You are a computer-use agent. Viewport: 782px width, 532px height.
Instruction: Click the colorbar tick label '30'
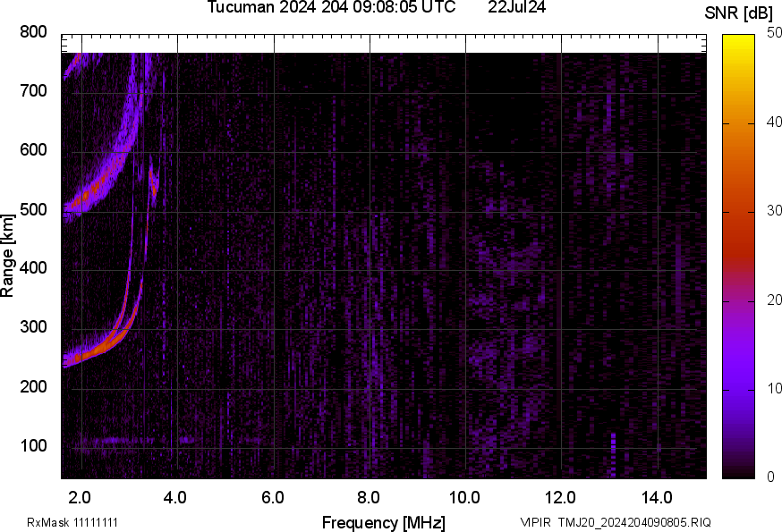coord(774,211)
